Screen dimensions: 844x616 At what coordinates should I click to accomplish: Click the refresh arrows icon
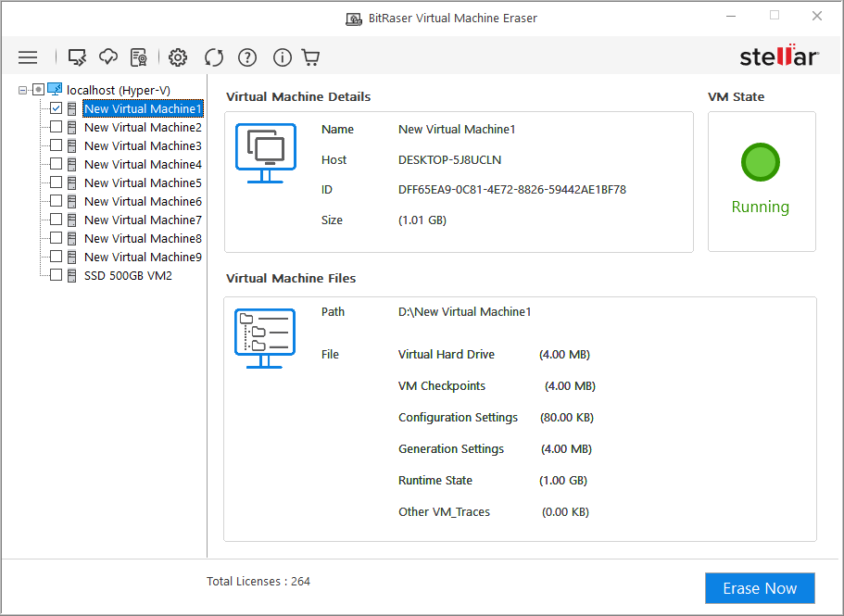pyautogui.click(x=214, y=57)
